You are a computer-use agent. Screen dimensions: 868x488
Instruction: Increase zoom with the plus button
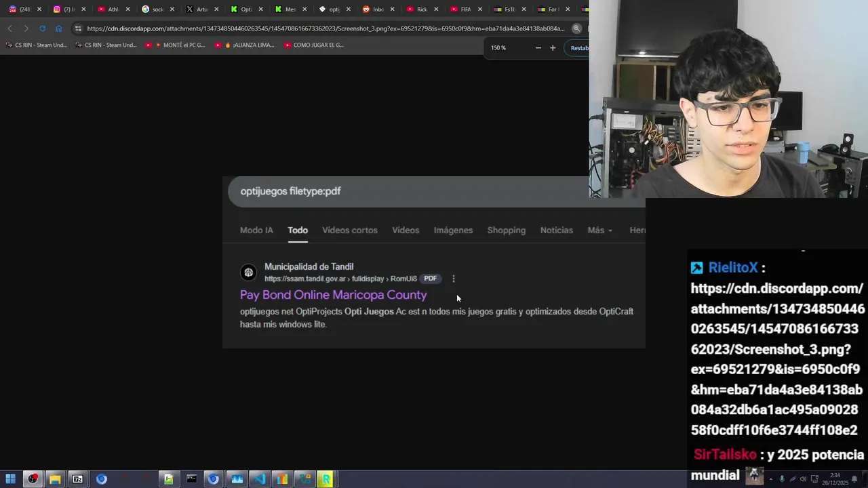(553, 47)
